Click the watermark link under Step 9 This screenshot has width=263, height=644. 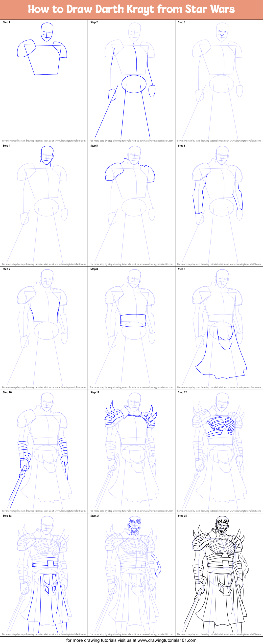pos(219,387)
